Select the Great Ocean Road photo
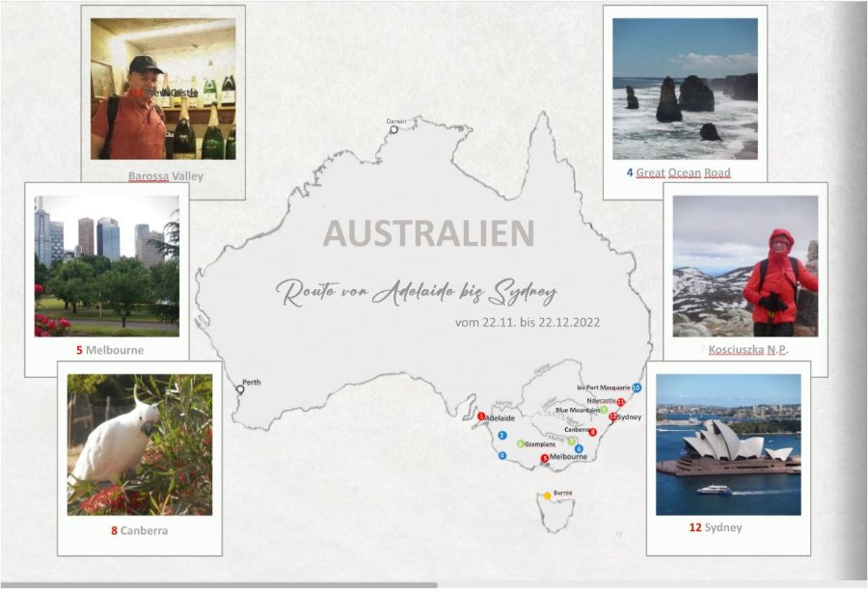This screenshot has width=868, height=589. point(685,89)
